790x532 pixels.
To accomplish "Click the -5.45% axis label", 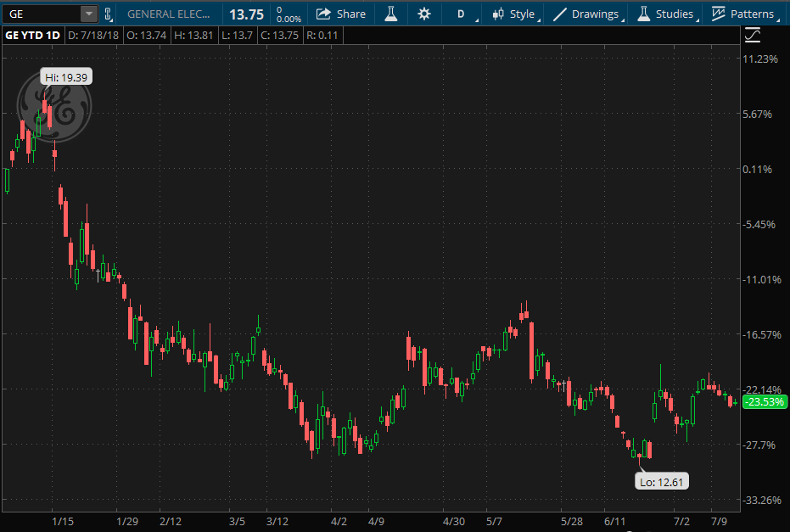I will point(759,224).
